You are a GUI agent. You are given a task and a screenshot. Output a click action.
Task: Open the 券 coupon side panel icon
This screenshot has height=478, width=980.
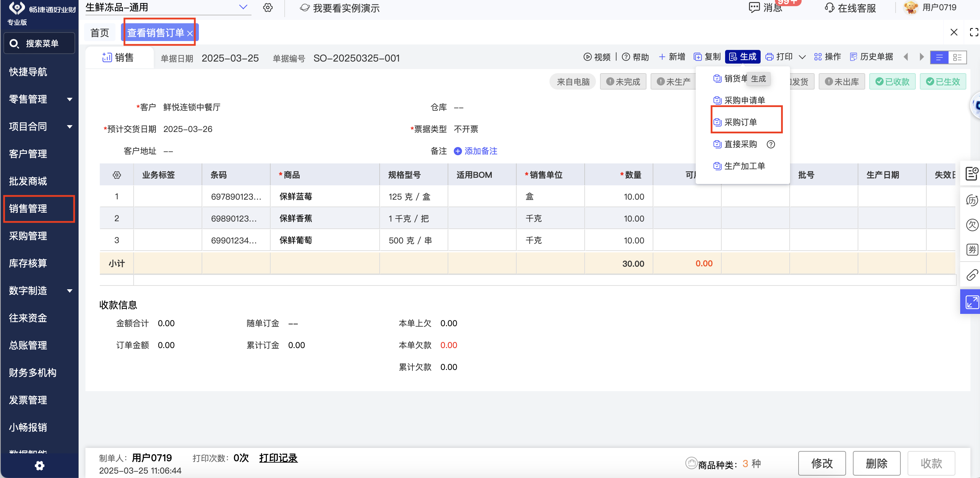pyautogui.click(x=972, y=250)
